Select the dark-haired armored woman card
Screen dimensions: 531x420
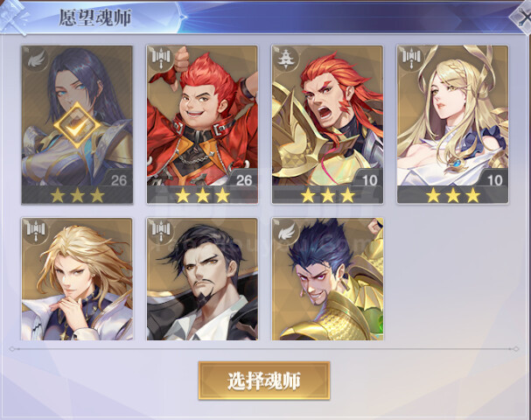[77, 124]
